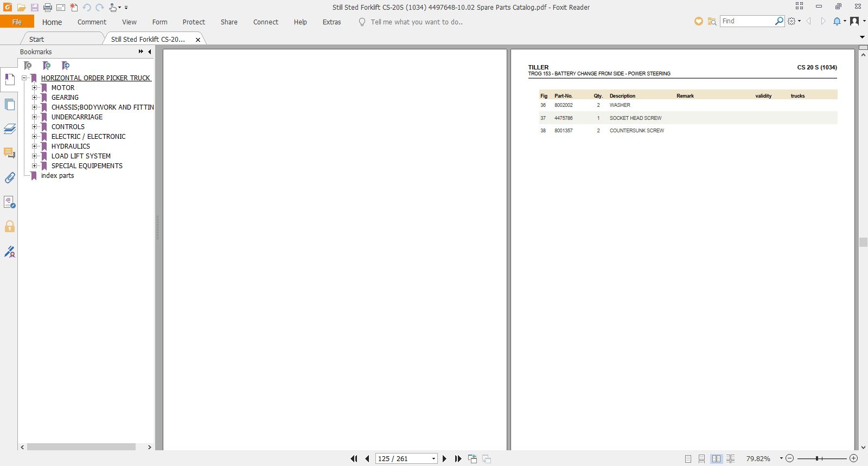Go to the last page
868x466 pixels.
click(x=458, y=459)
